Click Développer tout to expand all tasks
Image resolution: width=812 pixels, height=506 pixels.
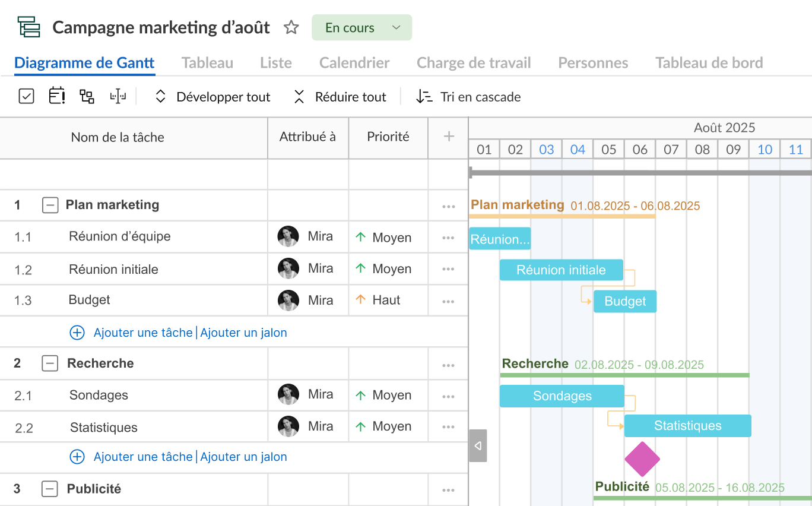coord(223,96)
